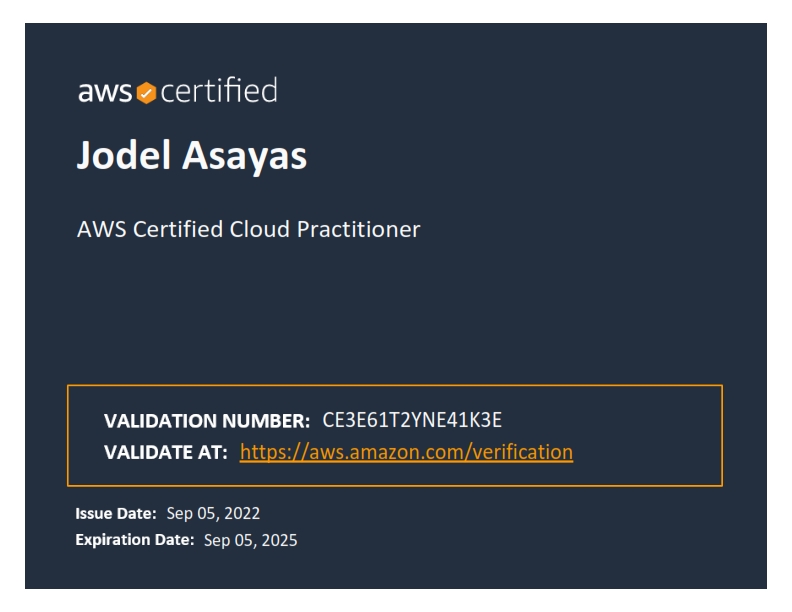Click 'AWS' at start of the certification title
Screen dimensions: 792x612
102,229
